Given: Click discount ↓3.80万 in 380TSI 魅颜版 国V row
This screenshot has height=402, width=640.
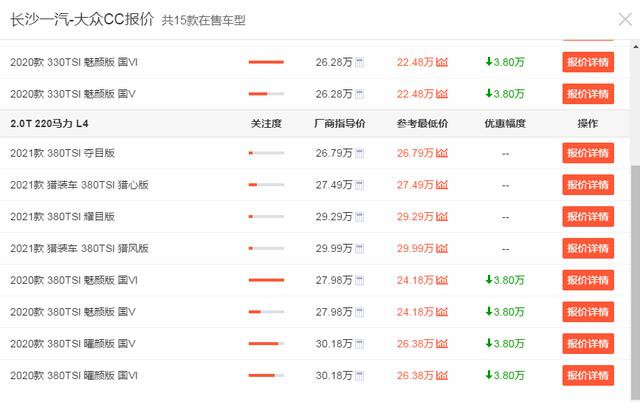Looking at the screenshot, I should (505, 312).
